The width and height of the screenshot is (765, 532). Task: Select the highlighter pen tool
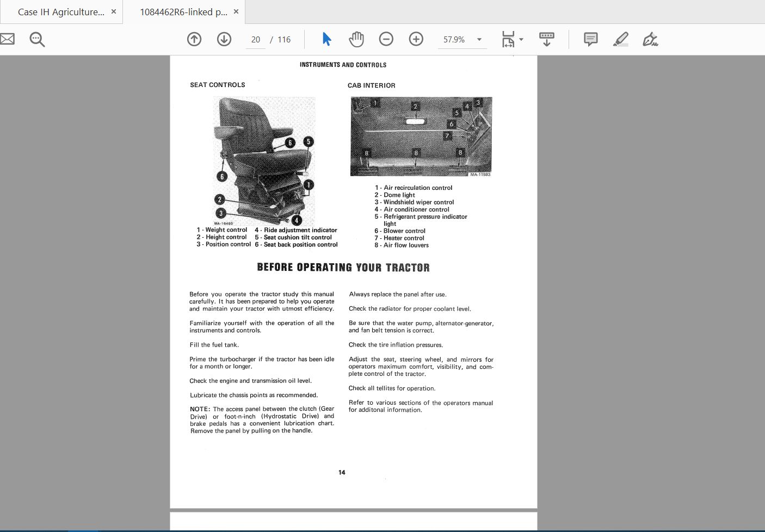[620, 39]
